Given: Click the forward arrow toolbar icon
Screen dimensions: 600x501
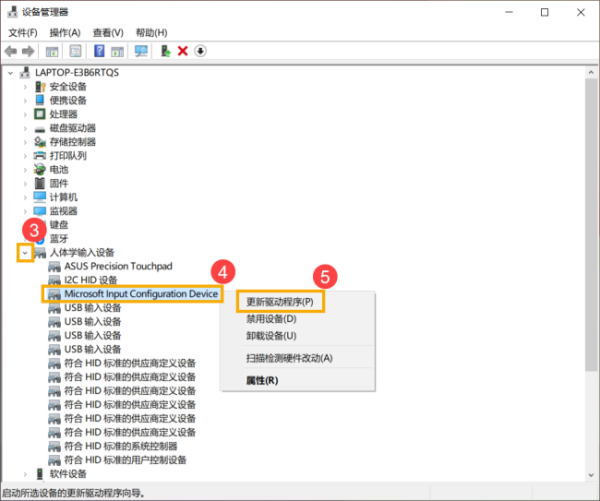Looking at the screenshot, I should tap(28, 51).
